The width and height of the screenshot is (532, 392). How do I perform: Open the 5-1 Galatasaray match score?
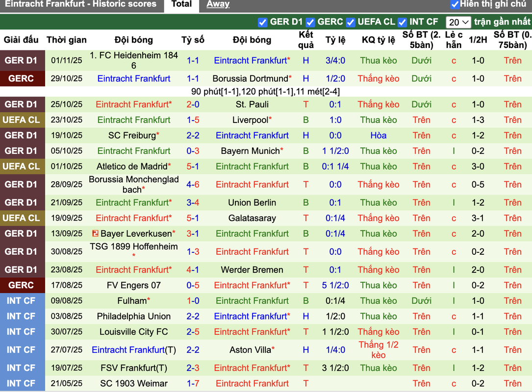(193, 218)
